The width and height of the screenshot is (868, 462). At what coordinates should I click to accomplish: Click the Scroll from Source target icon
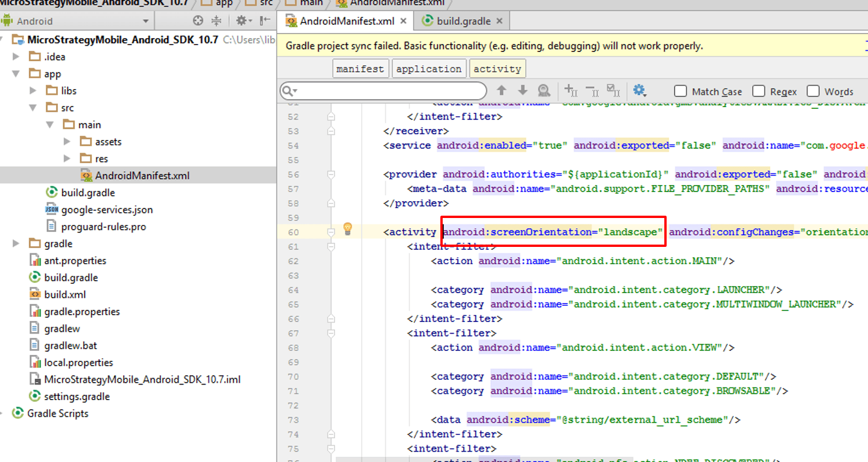pos(198,21)
